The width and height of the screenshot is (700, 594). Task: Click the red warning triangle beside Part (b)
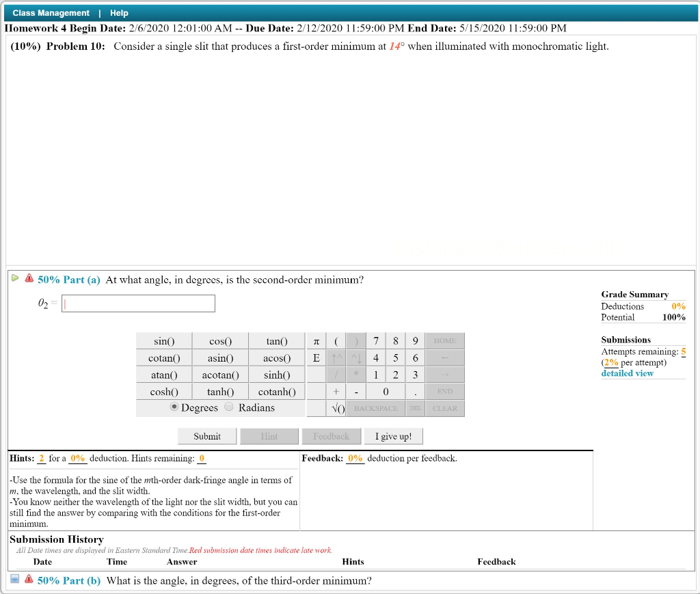click(29, 580)
